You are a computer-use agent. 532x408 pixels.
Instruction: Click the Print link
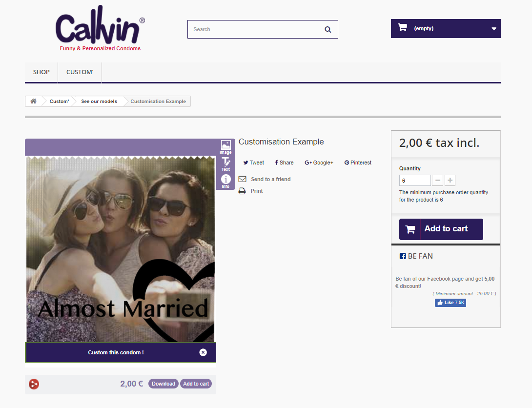click(257, 191)
